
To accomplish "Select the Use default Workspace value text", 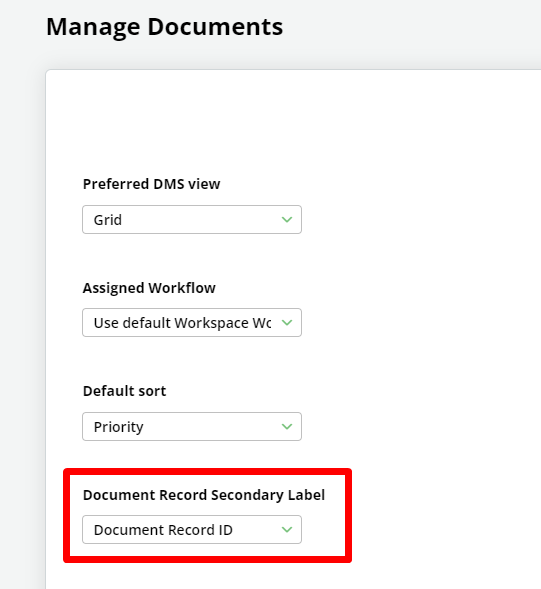I will (183, 323).
